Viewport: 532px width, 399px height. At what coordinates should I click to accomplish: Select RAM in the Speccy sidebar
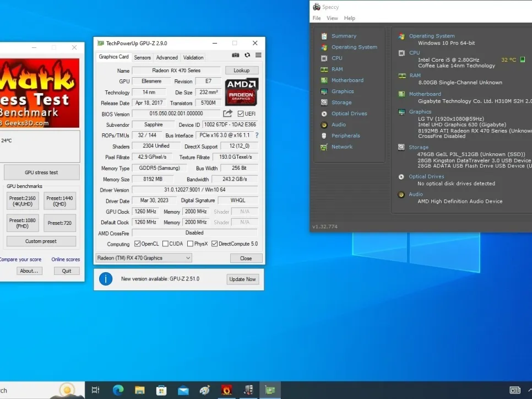click(x=337, y=69)
